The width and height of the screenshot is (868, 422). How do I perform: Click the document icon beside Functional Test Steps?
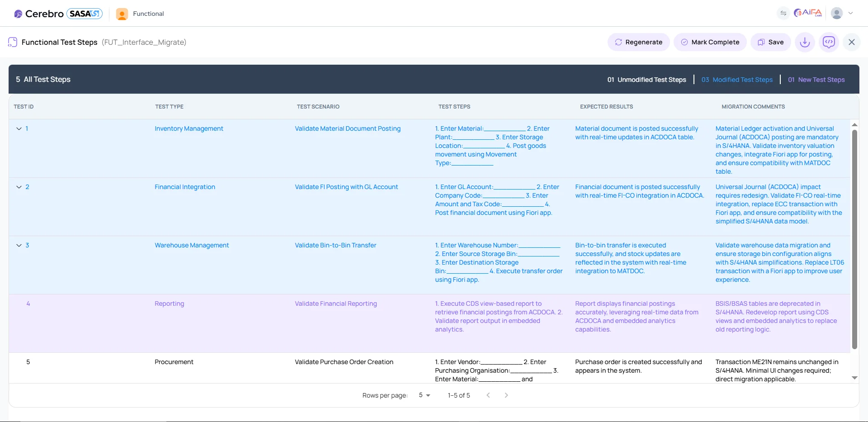[x=12, y=42]
